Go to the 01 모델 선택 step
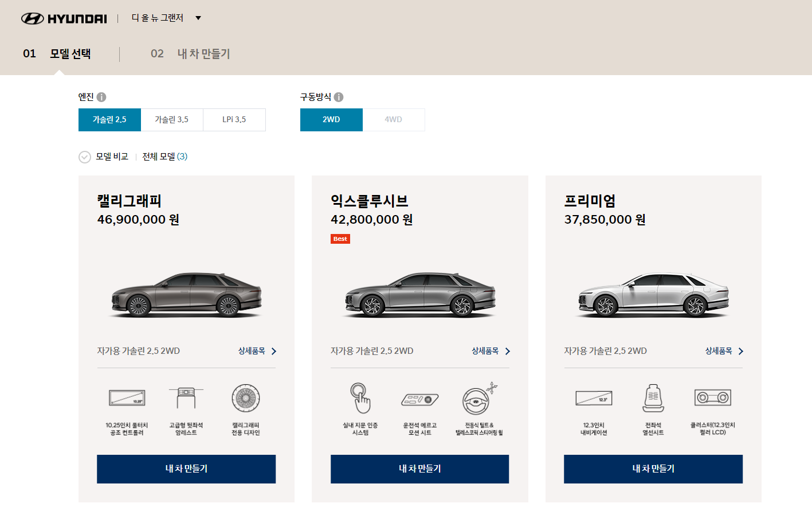 point(57,54)
